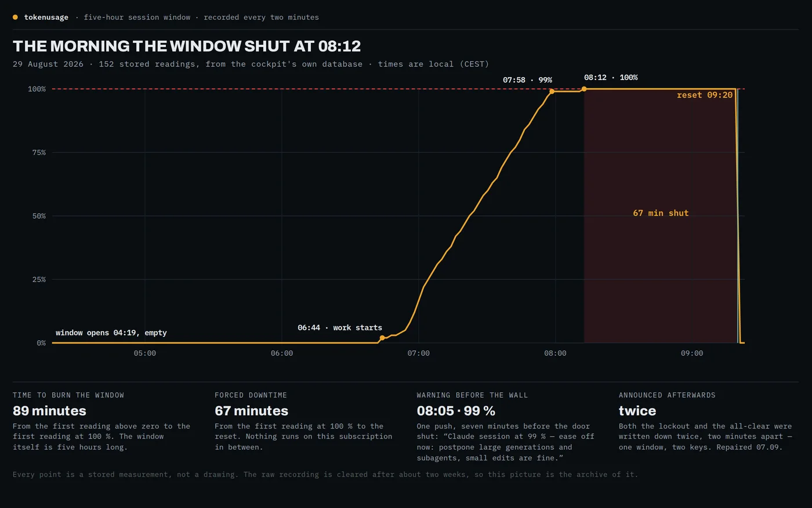Click the 06:00 x-axis tick label
The height and width of the screenshot is (508, 812).
pos(282,353)
